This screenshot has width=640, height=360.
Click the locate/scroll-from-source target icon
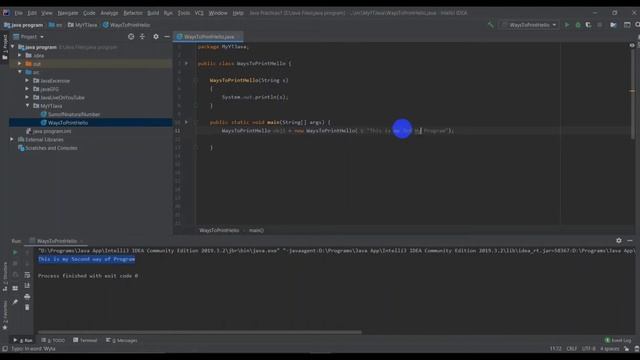tap(131, 37)
